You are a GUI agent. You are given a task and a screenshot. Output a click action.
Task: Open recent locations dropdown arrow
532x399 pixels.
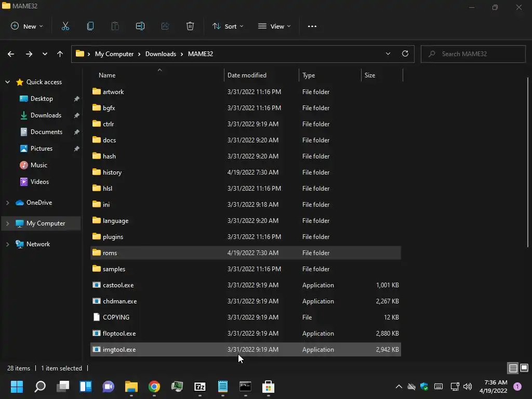[45, 54]
